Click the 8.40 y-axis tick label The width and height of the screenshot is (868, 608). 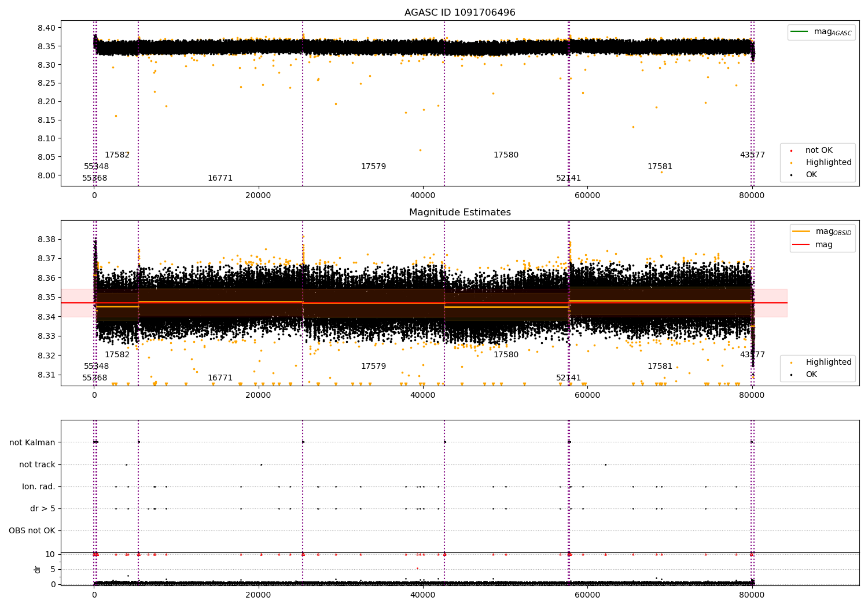(47, 28)
